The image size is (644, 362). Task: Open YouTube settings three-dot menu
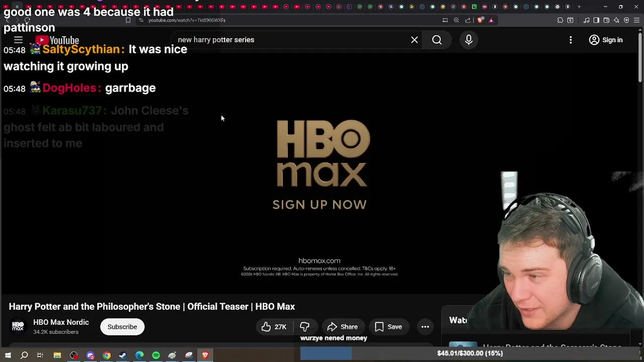point(571,40)
